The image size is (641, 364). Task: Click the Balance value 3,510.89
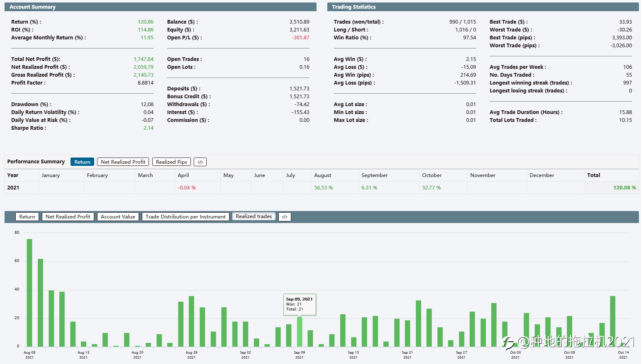coord(300,22)
